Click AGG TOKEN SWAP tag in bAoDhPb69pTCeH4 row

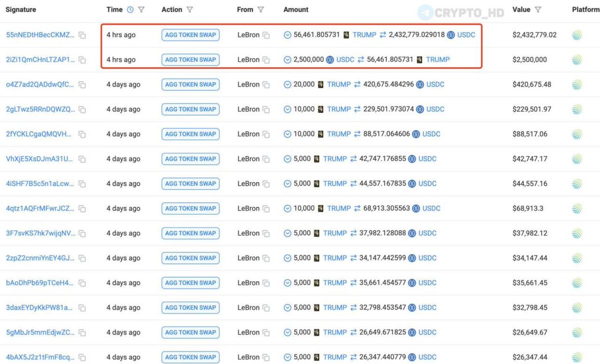point(190,283)
